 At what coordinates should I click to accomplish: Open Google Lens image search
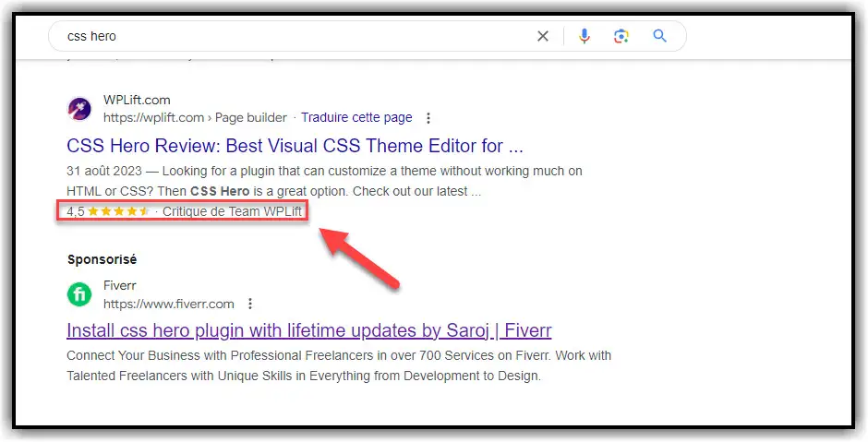[x=621, y=36]
